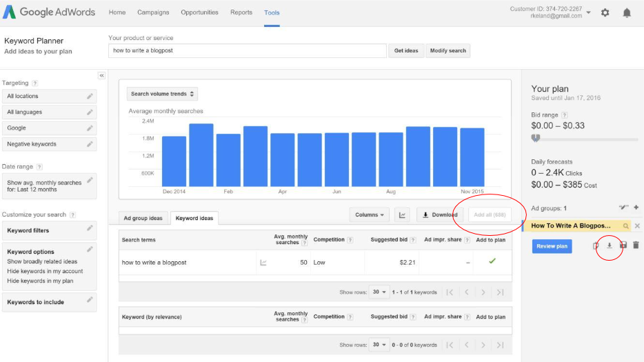
Task: Download keyword ideas button
Action: 440,215
